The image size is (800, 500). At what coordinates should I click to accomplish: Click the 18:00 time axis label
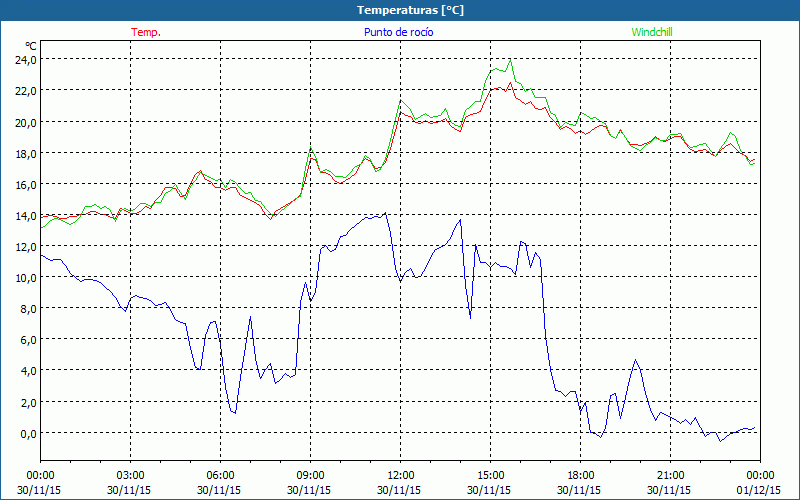(580, 476)
